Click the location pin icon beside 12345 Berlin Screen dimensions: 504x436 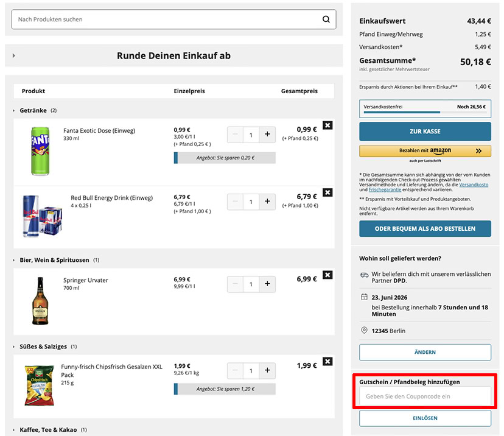(x=364, y=330)
